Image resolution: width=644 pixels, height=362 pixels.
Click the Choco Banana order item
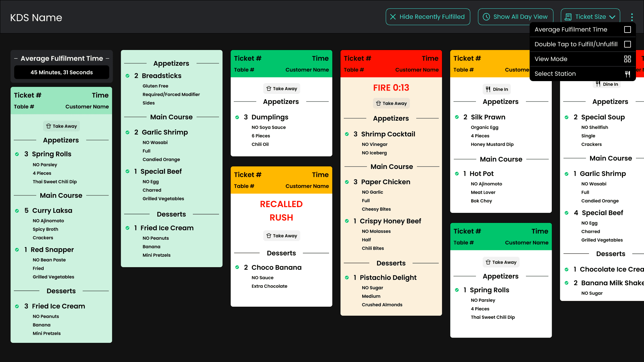[x=276, y=267]
